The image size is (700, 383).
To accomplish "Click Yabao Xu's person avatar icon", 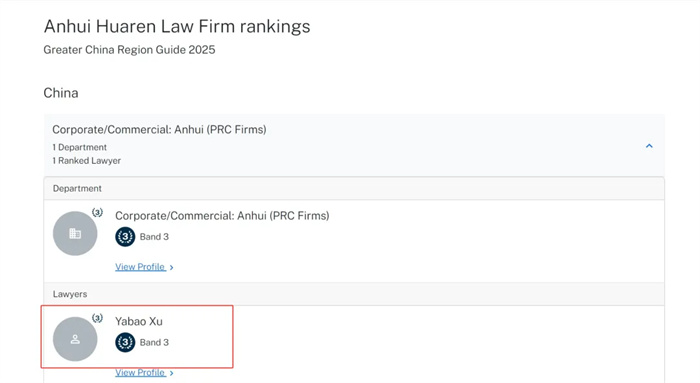I will [x=75, y=339].
